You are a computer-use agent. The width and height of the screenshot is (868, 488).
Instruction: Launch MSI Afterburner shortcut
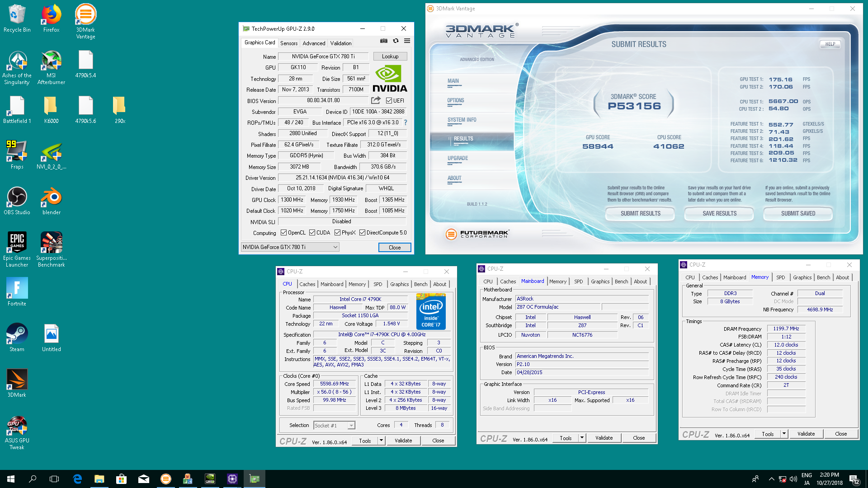(x=51, y=67)
